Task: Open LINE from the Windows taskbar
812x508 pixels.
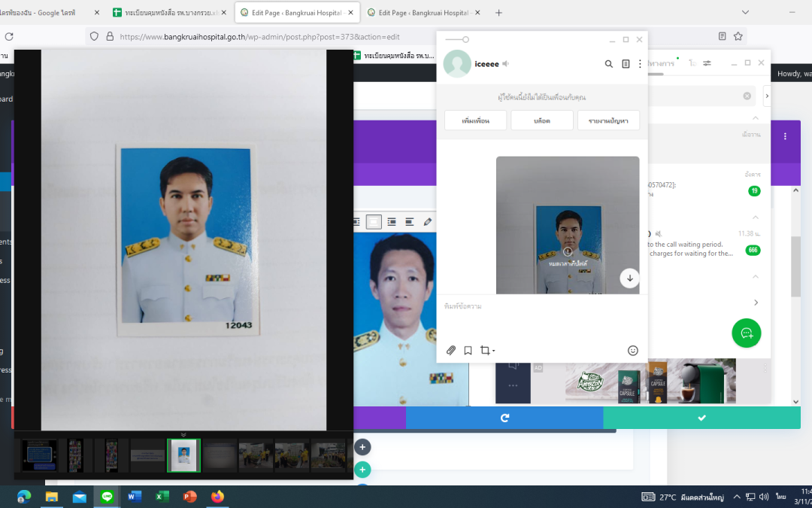Action: click(x=107, y=497)
